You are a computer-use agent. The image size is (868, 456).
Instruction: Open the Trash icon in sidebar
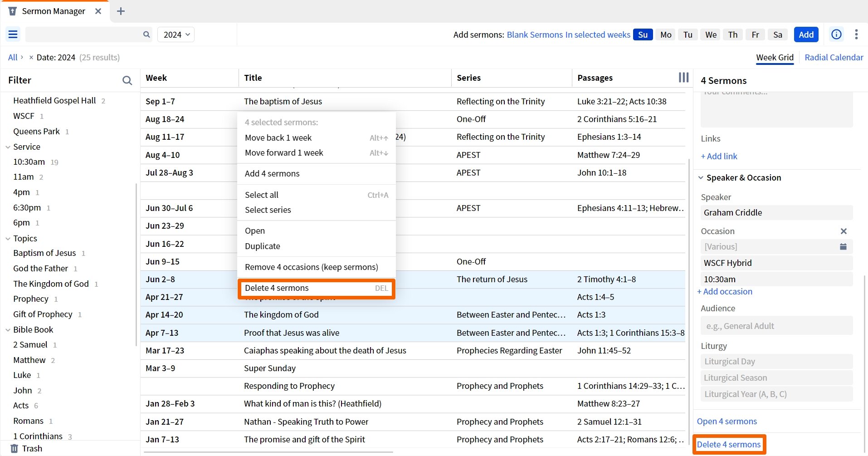(15, 449)
